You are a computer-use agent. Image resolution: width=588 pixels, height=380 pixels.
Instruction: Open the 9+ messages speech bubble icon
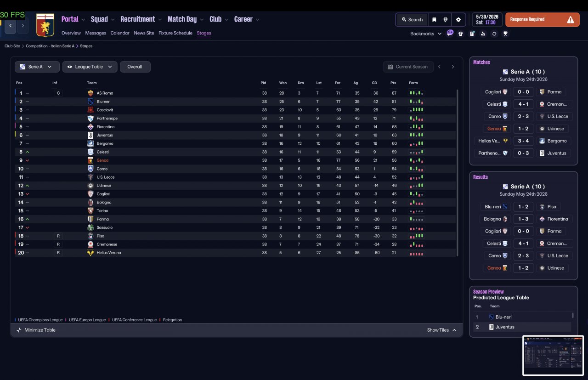[x=450, y=33]
